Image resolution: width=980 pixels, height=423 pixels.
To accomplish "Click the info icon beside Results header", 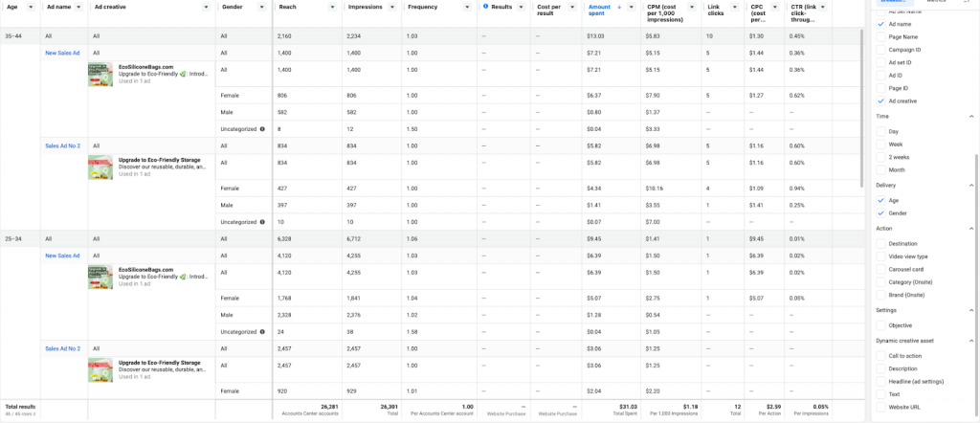I will [x=485, y=7].
